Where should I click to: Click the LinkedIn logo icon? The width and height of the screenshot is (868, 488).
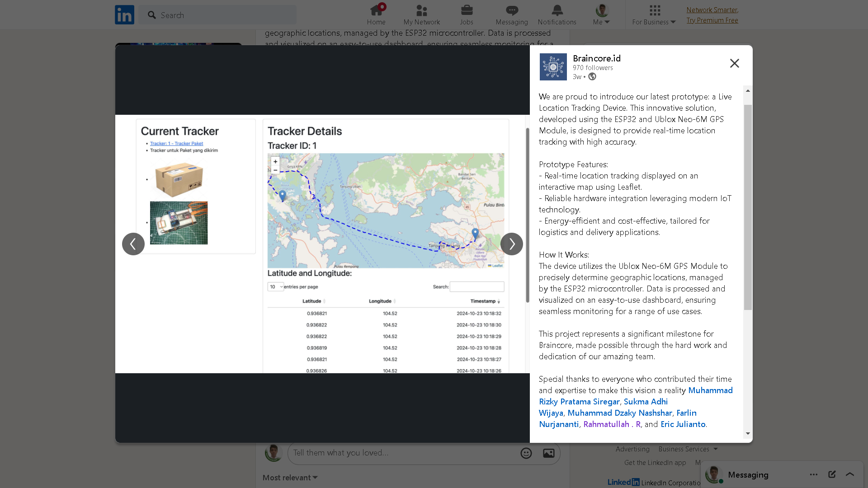[124, 15]
